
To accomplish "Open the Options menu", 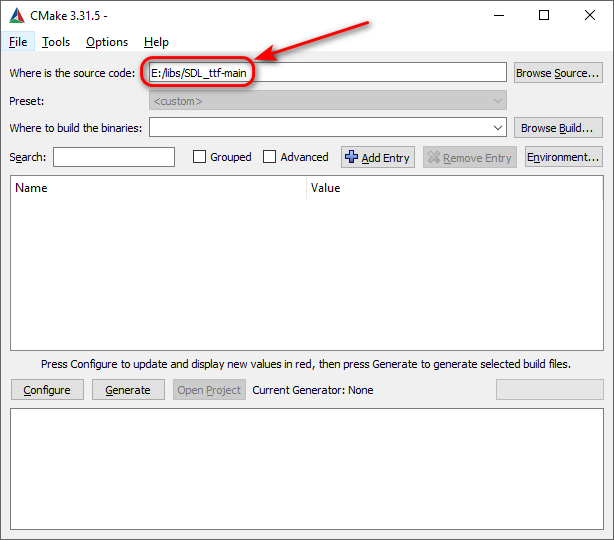I will pyautogui.click(x=107, y=42).
